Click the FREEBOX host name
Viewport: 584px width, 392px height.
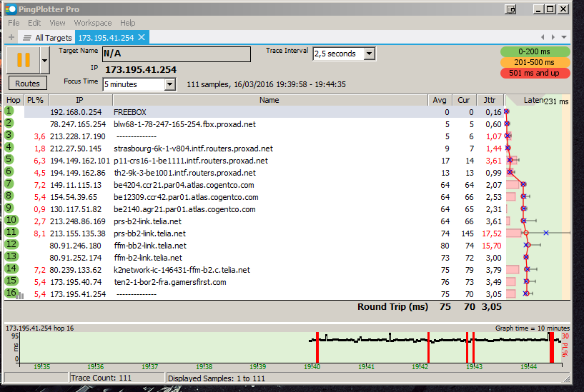click(x=130, y=112)
